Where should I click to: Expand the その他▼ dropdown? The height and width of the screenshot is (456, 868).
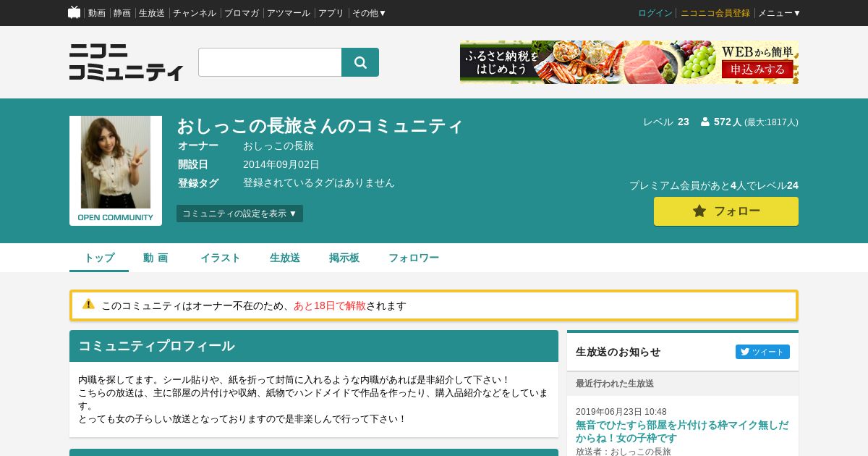coord(370,13)
